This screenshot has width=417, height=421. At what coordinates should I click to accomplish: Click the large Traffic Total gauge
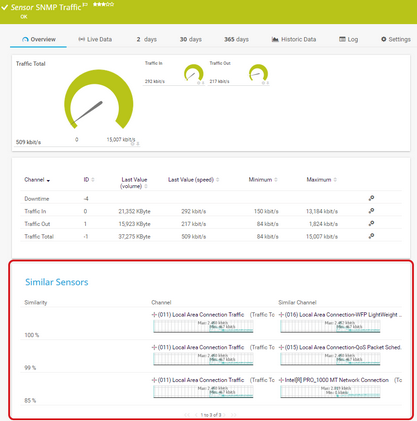click(x=99, y=99)
